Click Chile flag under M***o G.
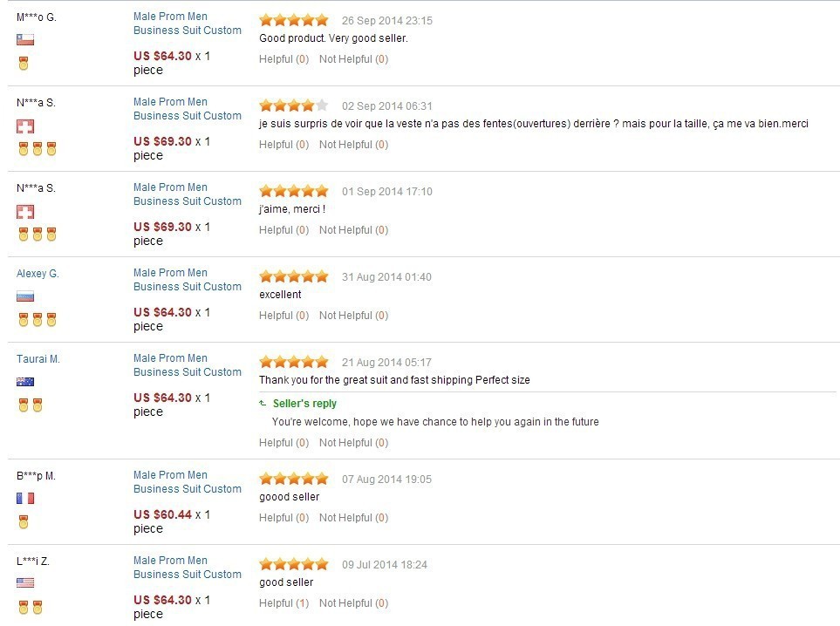The height and width of the screenshot is (626, 840). (25, 39)
